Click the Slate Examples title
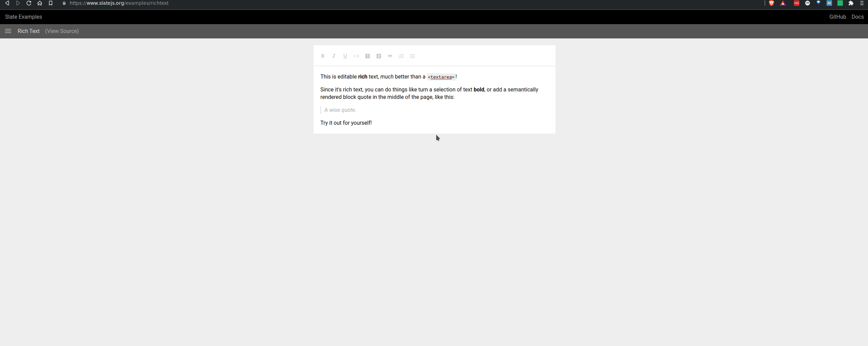Screen dimensions: 868x346 (x=23, y=17)
